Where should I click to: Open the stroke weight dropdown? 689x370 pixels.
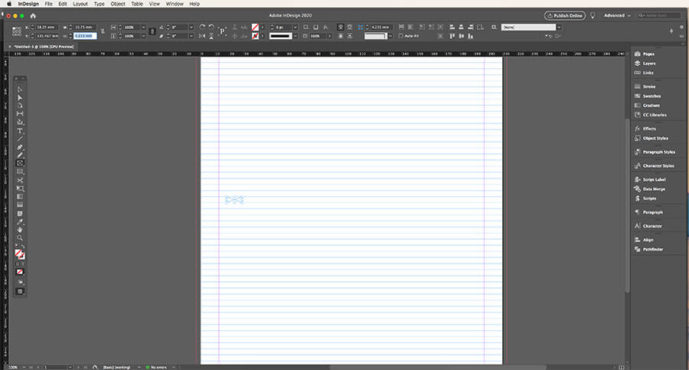295,27
